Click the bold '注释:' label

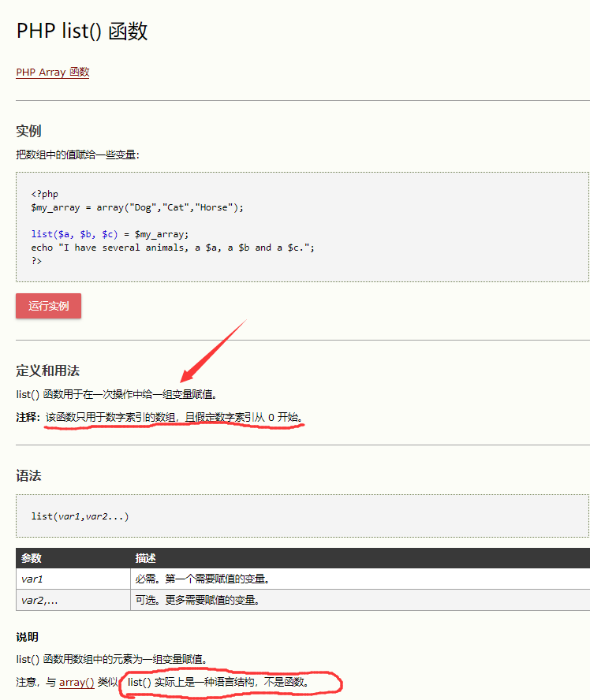tap(28, 418)
